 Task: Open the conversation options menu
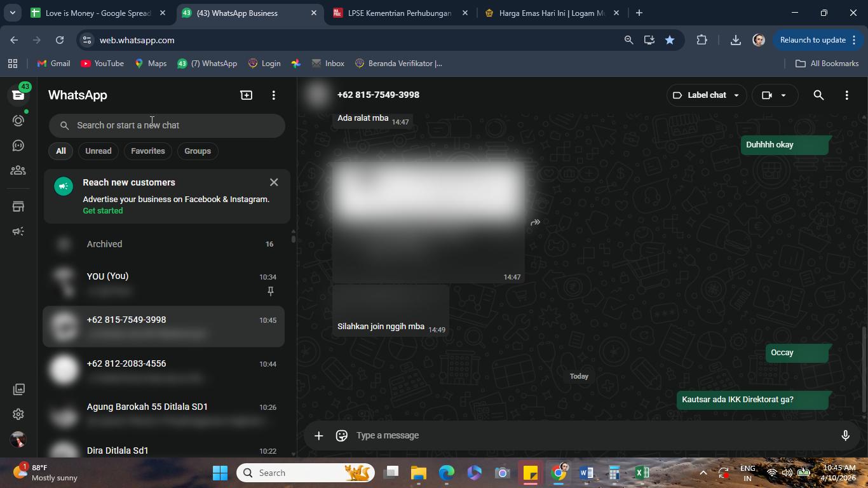pyautogui.click(x=846, y=95)
